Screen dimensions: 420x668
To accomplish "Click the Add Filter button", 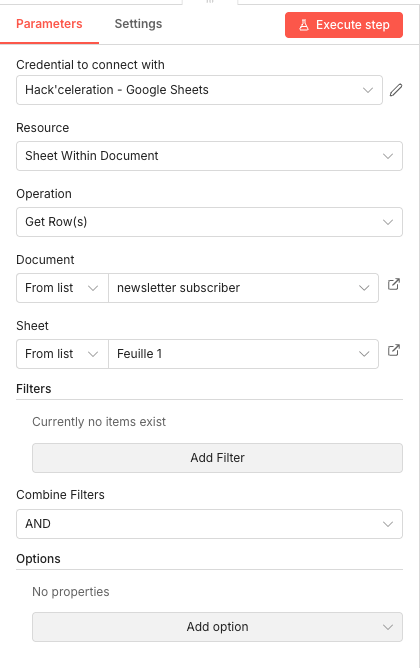I will pos(217,458).
